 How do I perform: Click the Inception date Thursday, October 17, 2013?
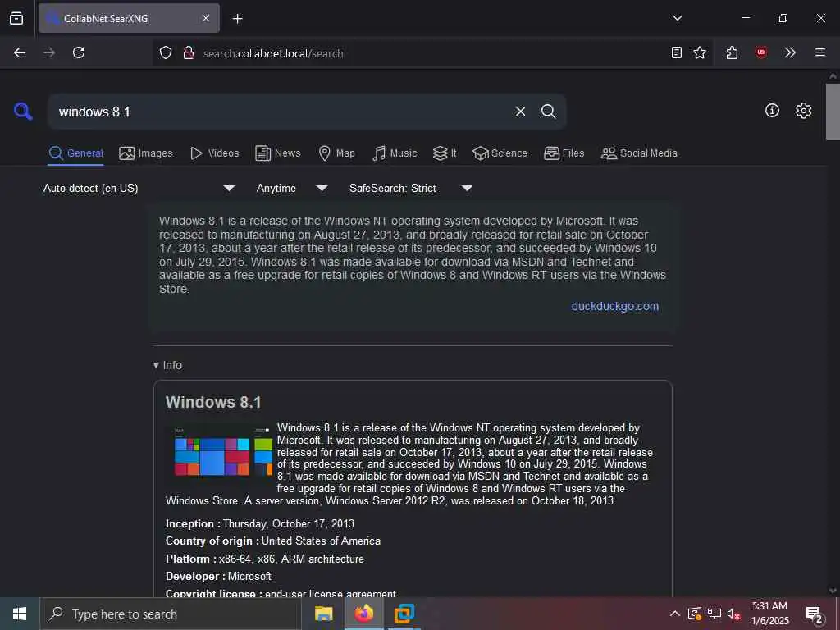pos(289,523)
